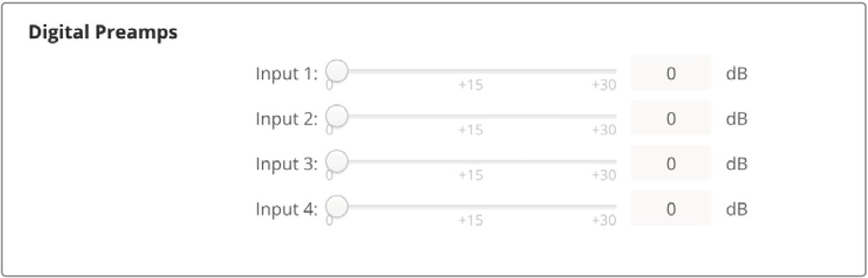This screenshot has height=278, width=868.
Task: Click the "Input 1:" label
Action: (x=287, y=74)
